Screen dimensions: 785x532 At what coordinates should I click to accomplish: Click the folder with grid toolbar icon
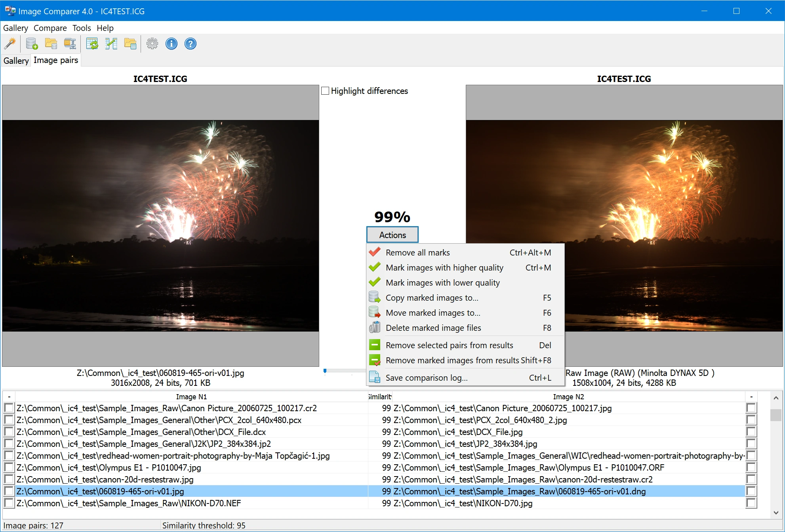[130, 44]
